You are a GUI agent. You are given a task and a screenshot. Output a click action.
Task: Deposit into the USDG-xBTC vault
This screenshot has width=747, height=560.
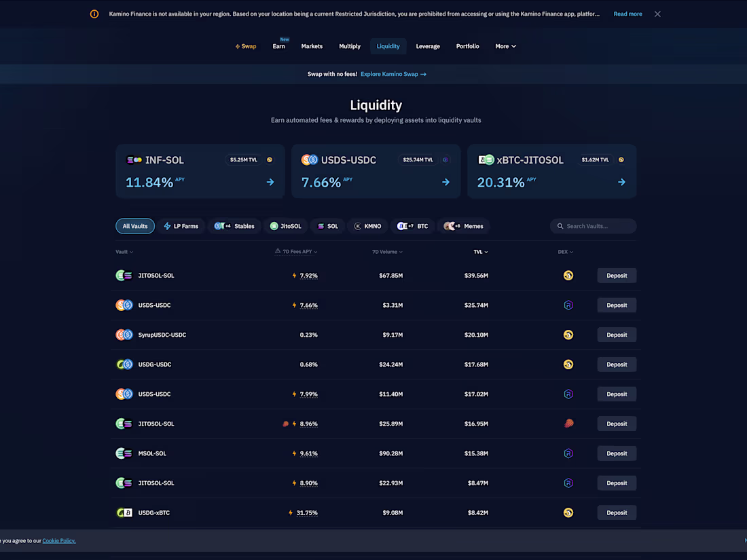pos(617,513)
